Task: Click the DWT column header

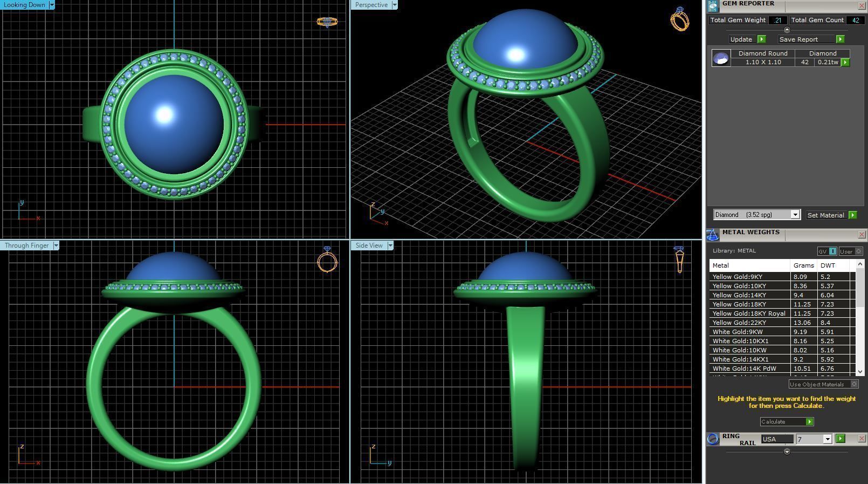Action: (x=833, y=265)
